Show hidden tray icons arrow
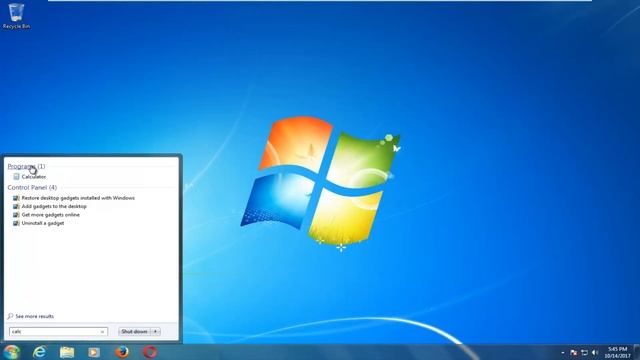Image resolution: width=640 pixels, height=360 pixels. point(563,353)
